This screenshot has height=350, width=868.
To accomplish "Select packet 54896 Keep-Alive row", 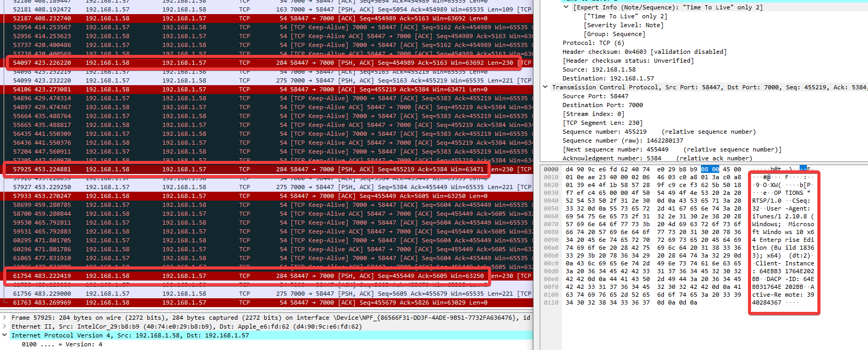I will (267, 98).
